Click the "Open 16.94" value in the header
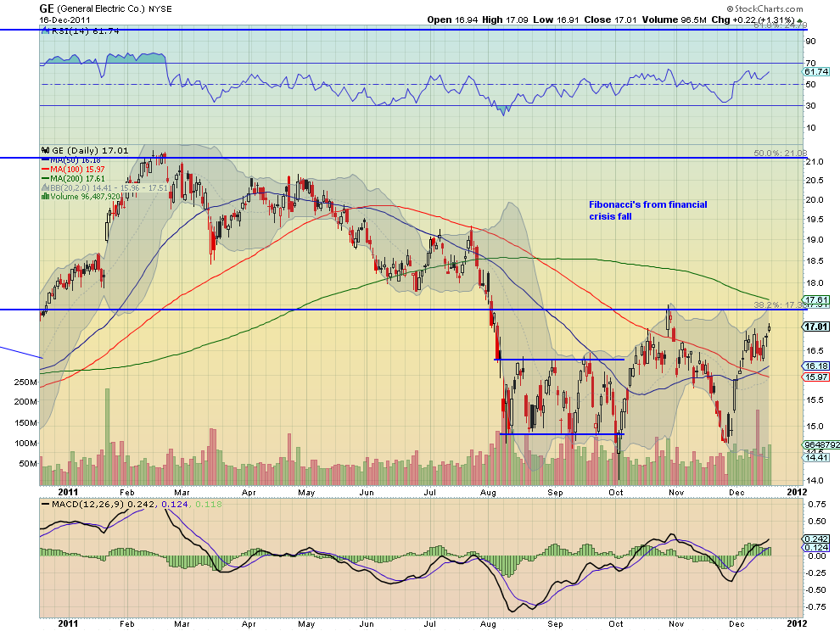 pyautogui.click(x=452, y=20)
